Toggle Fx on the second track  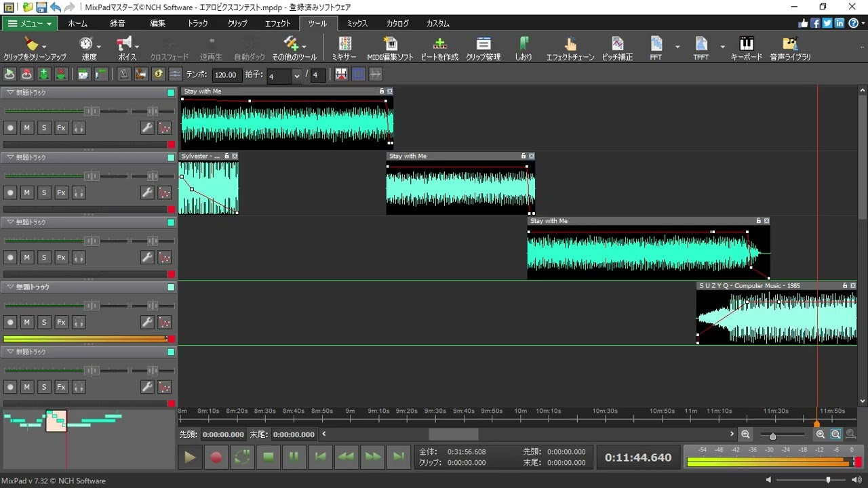[61, 192]
